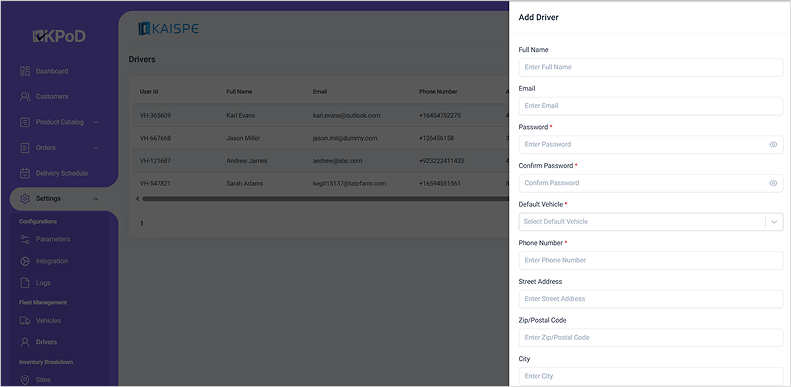The image size is (791, 387).
Task: Click the email jason.mil@dummy.com
Action: (345, 138)
